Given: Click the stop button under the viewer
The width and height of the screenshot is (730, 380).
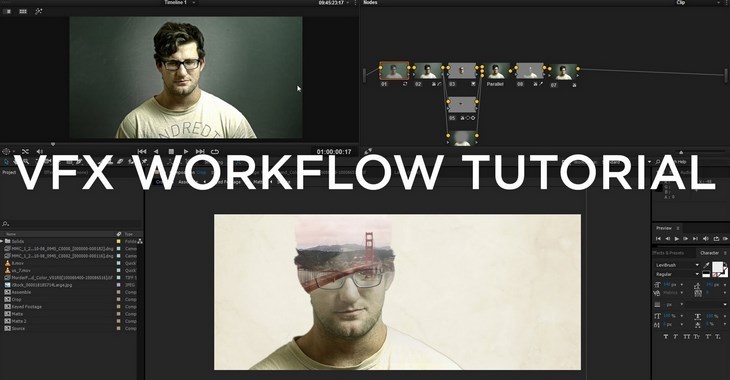Looking at the screenshot, I should pyautogui.click(x=171, y=152).
